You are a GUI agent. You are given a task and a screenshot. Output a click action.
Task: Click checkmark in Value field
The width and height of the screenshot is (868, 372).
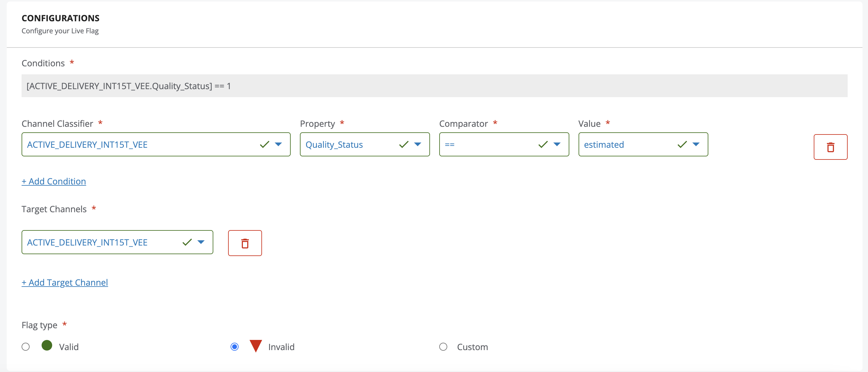coord(682,144)
